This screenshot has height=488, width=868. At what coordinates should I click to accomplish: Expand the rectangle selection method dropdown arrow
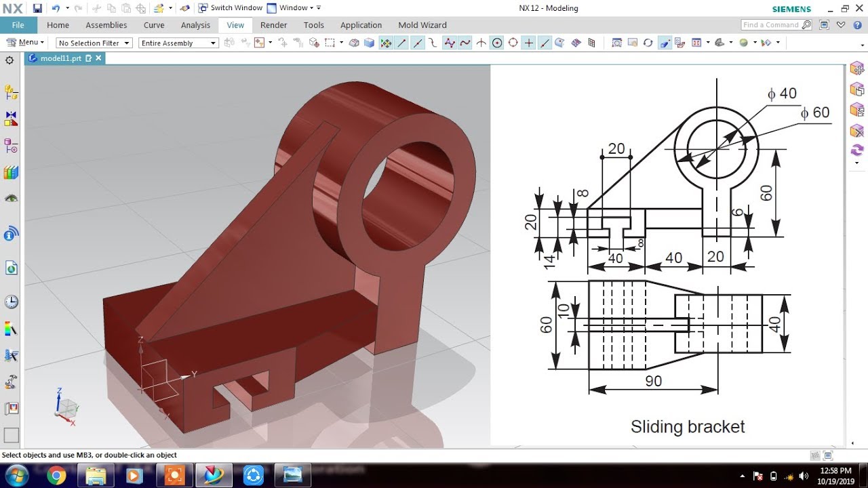click(341, 43)
